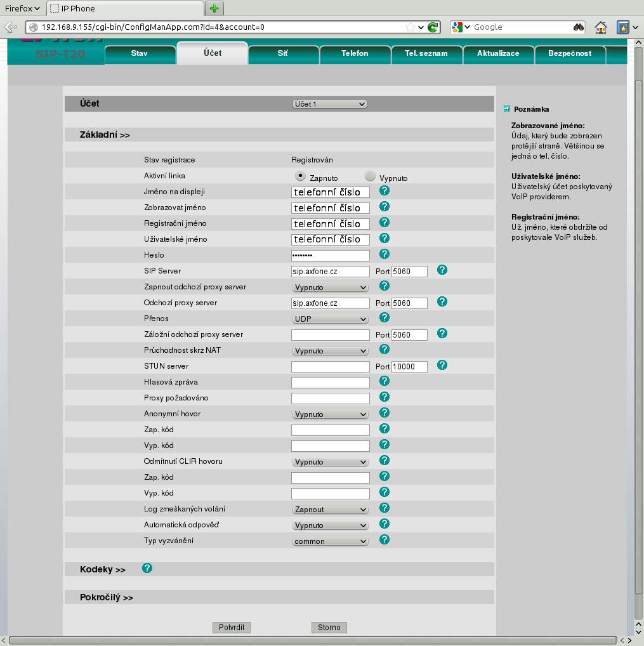The image size is (644, 646).
Task: Select Zapnuto radio for Aktivní linka
Action: coord(299,177)
